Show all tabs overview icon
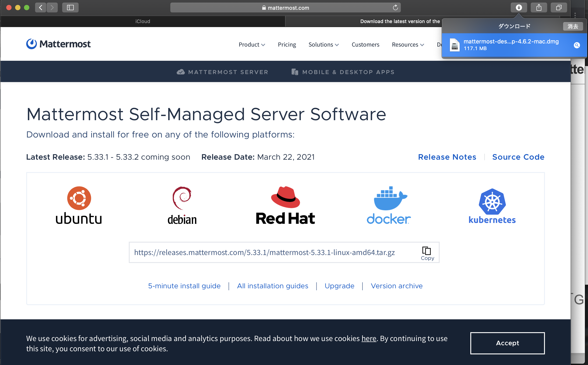The height and width of the screenshot is (365, 588). pyautogui.click(x=558, y=8)
